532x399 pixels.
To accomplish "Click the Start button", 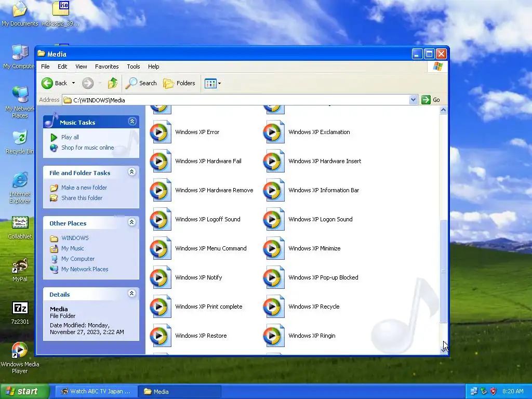I will point(25,391).
